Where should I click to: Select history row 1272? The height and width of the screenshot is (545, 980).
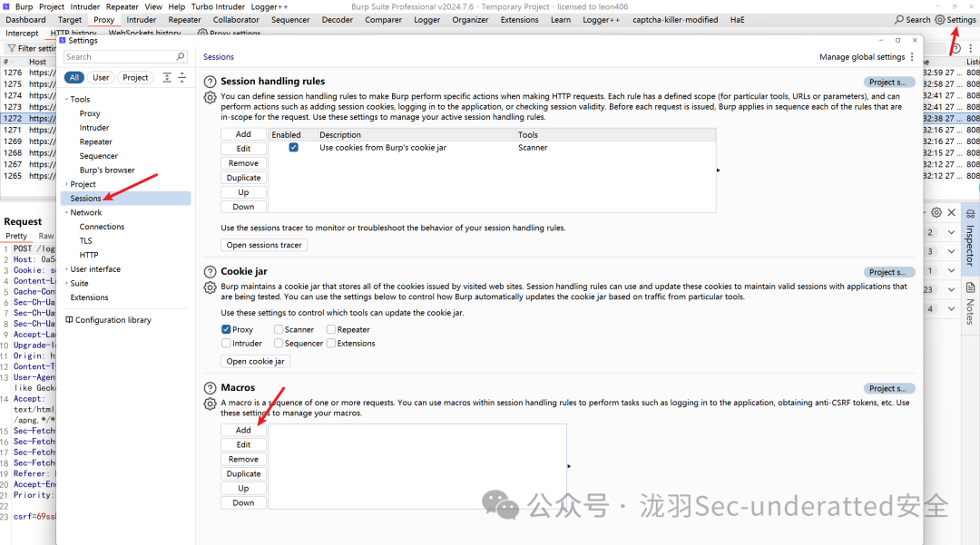tap(29, 118)
